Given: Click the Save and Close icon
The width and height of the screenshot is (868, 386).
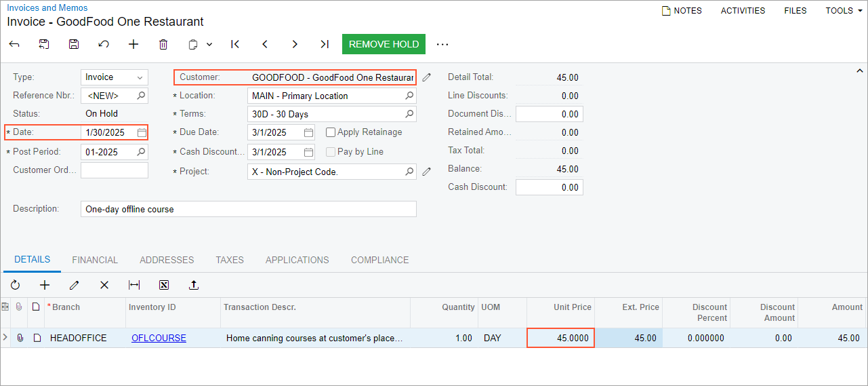Looking at the screenshot, I should (x=44, y=44).
